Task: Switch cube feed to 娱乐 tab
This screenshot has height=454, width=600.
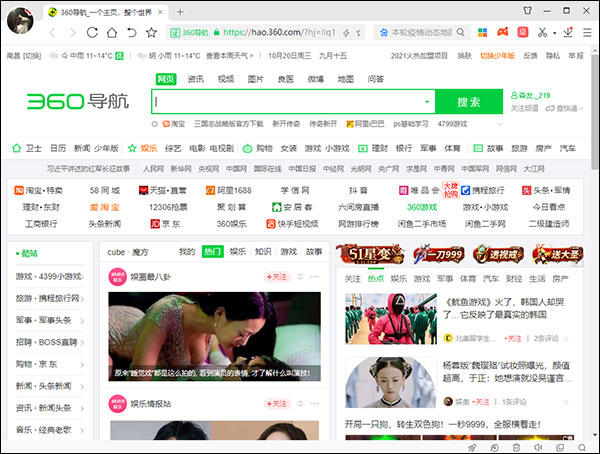Action: click(238, 251)
